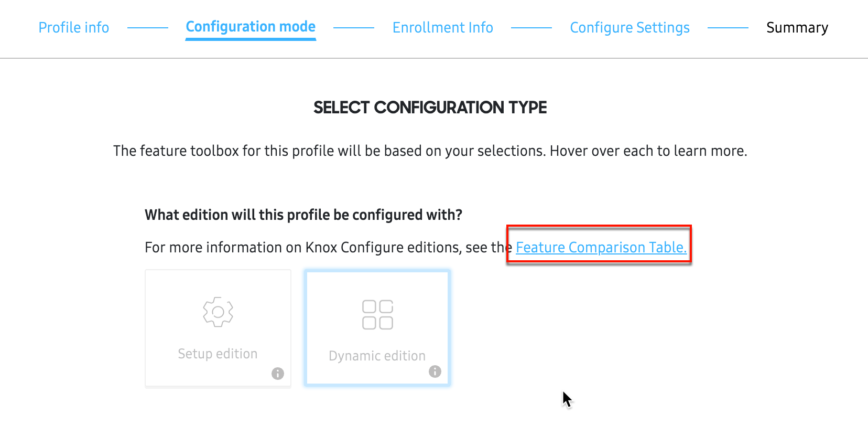The image size is (868, 446).
Task: Select the Setup edition option
Action: pyautogui.click(x=218, y=328)
